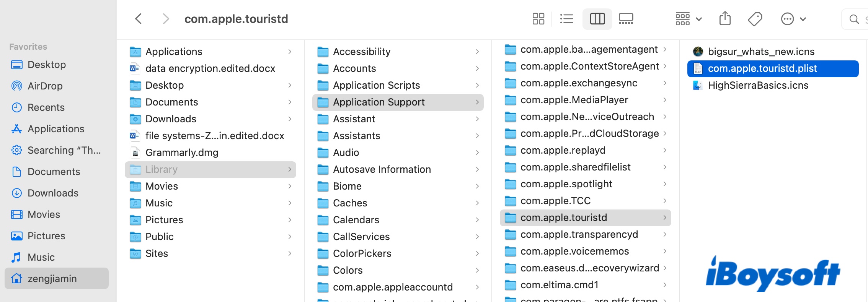Click the Search magnifier icon
The image size is (868, 302).
pyautogui.click(x=854, y=19)
